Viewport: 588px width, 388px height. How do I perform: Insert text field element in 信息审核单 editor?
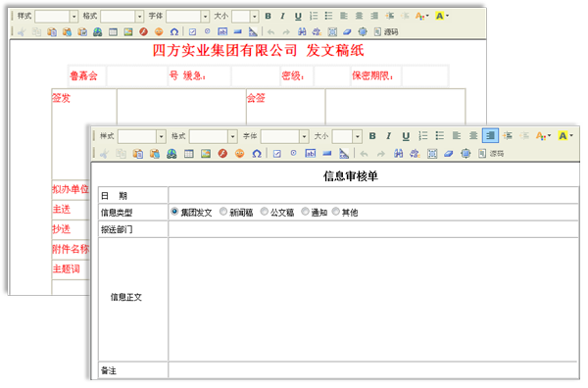pyautogui.click(x=310, y=153)
